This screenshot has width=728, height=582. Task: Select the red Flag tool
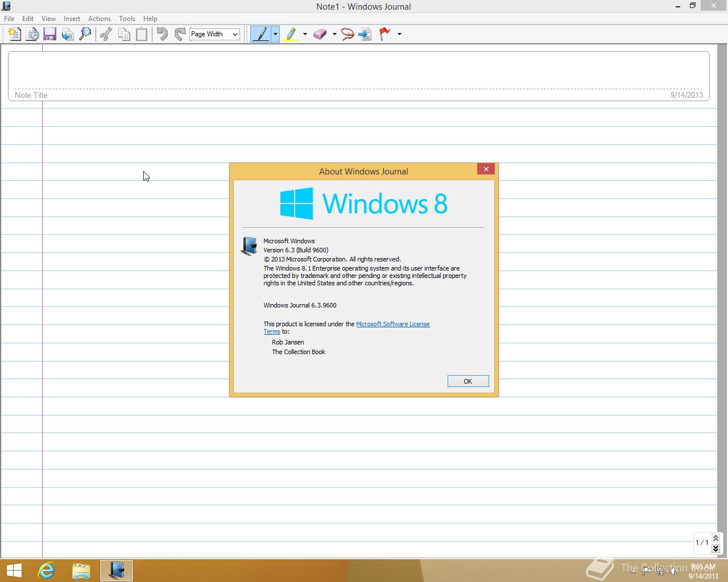point(385,34)
